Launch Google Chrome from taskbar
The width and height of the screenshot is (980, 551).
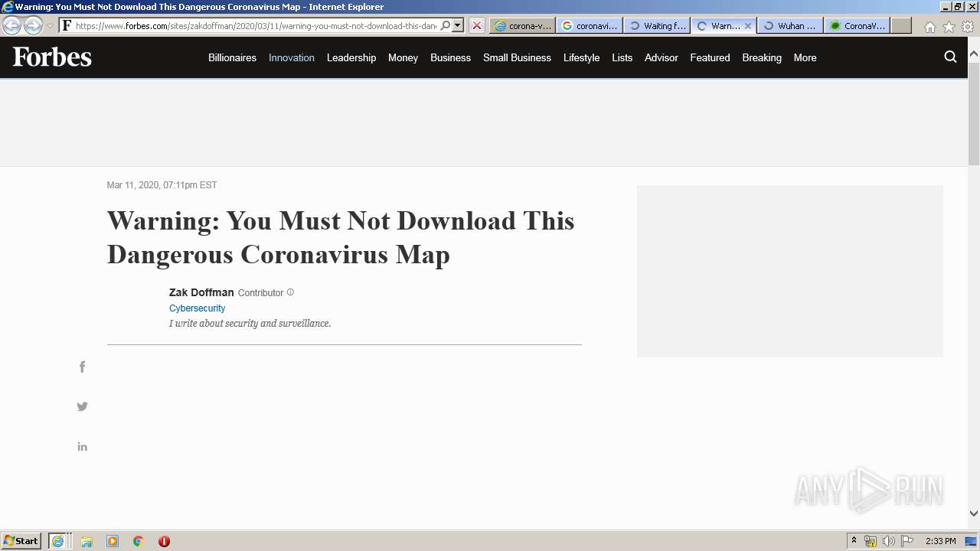[139, 541]
